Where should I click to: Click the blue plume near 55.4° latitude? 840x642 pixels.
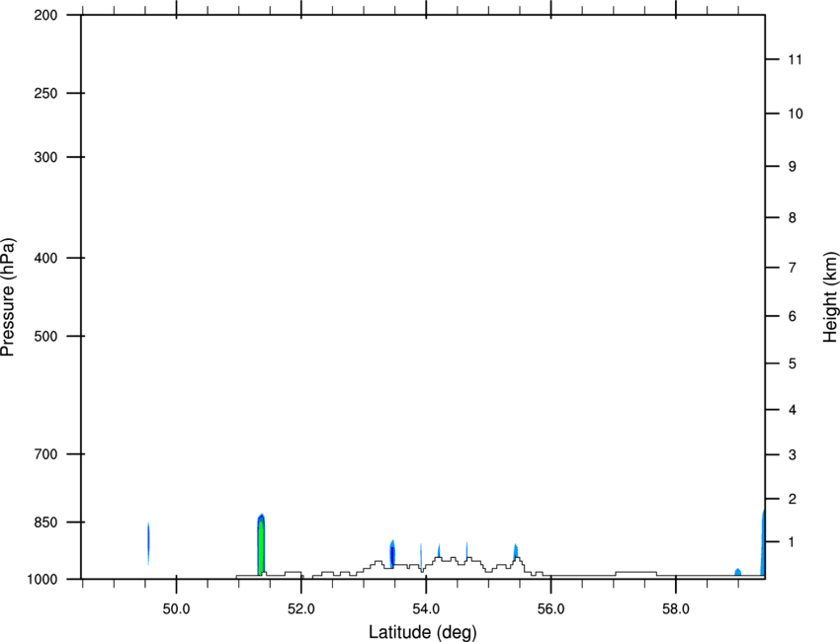(x=515, y=552)
